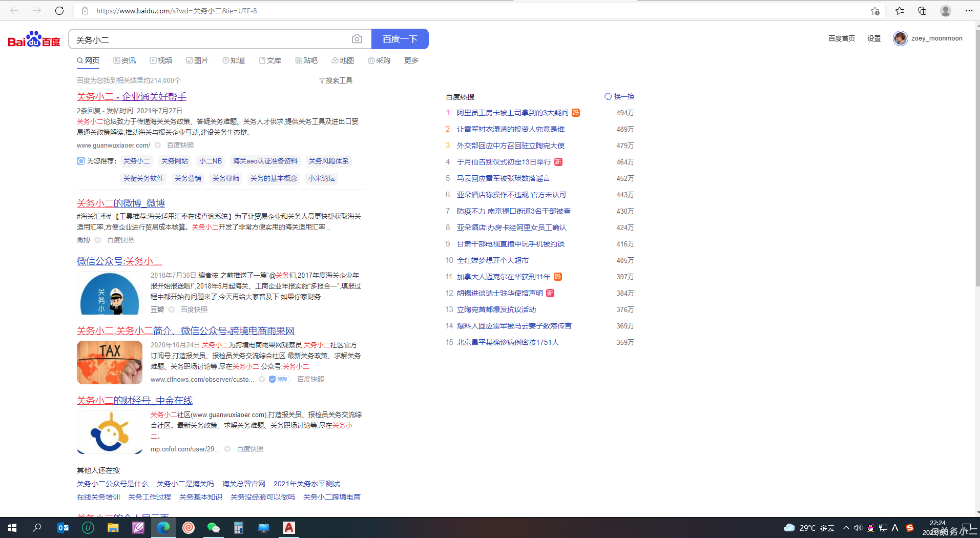Click 百度快照 next to guanwuxiaoer.com

click(x=180, y=145)
